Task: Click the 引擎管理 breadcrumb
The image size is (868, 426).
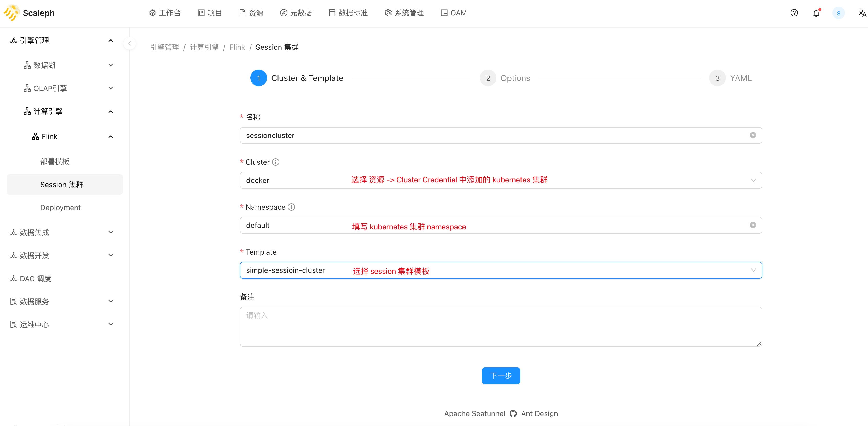Action: 164,47
